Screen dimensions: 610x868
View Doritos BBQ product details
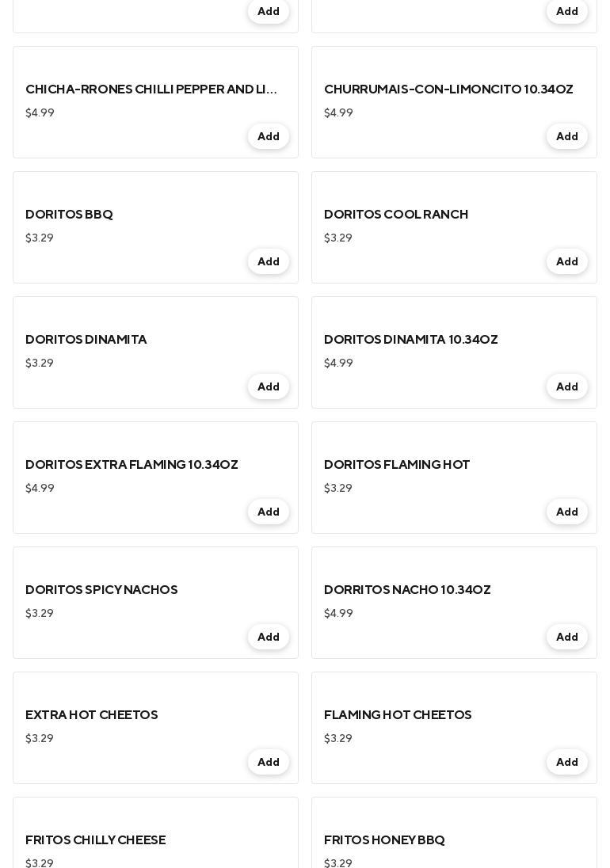click(x=69, y=215)
